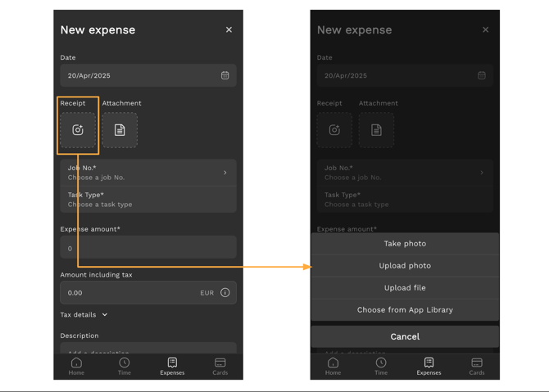Image resolution: width=549 pixels, height=392 pixels.
Task: Select Choose from App Library option
Action: pos(405,310)
